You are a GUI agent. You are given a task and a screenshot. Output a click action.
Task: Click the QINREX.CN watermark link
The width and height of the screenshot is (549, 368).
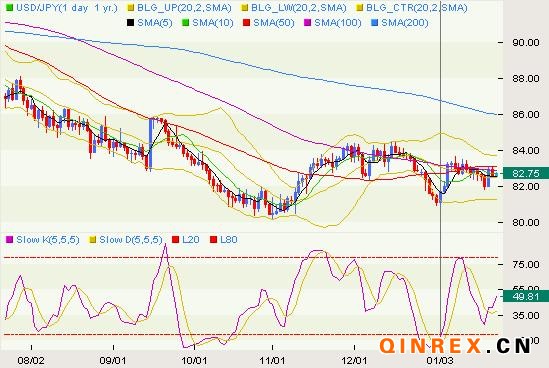455,346
